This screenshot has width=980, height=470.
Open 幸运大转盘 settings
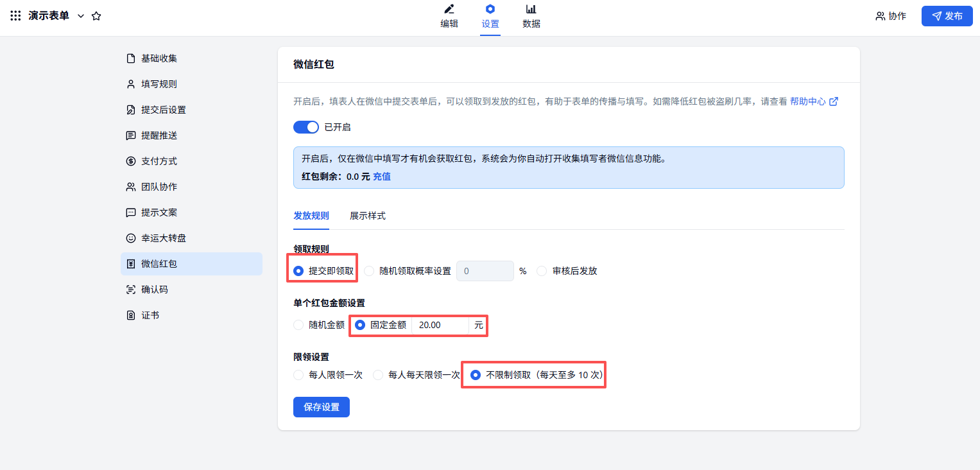pyautogui.click(x=163, y=238)
